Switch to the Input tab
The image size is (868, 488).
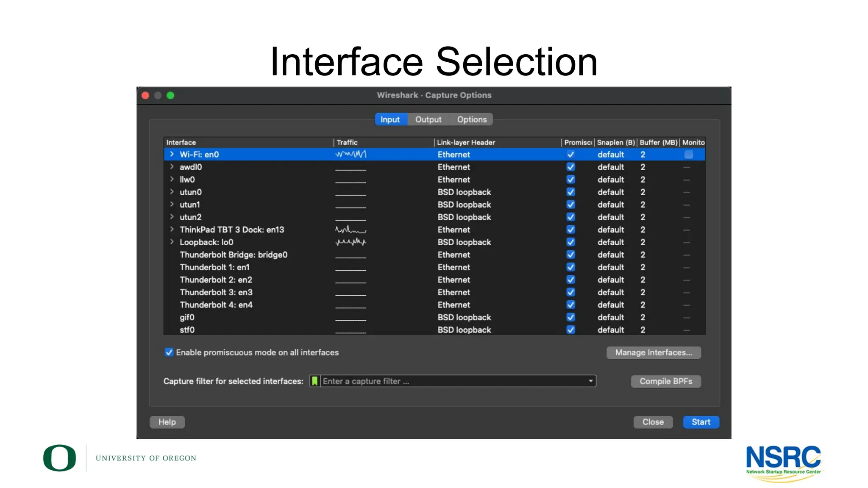(390, 119)
